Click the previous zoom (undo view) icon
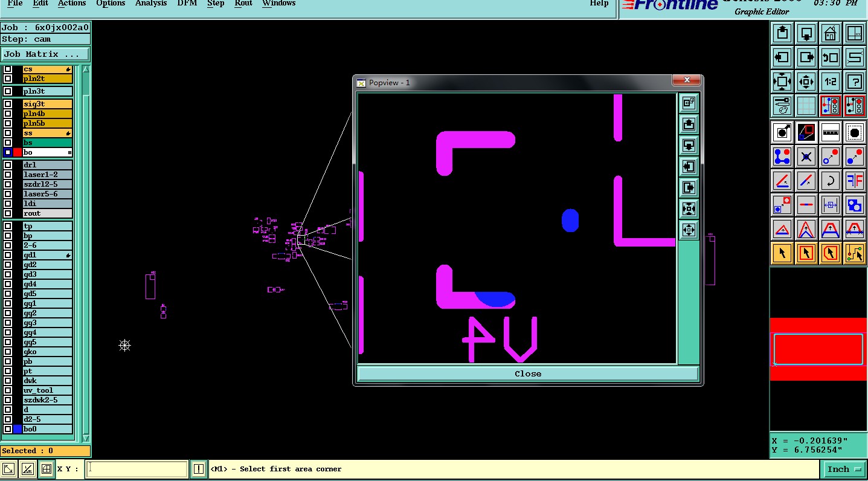The image size is (868, 481). tap(831, 57)
